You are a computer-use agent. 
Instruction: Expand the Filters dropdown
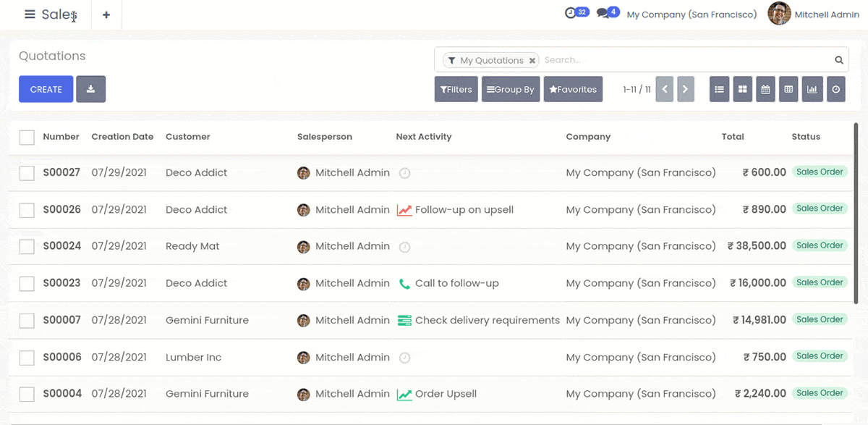point(456,89)
